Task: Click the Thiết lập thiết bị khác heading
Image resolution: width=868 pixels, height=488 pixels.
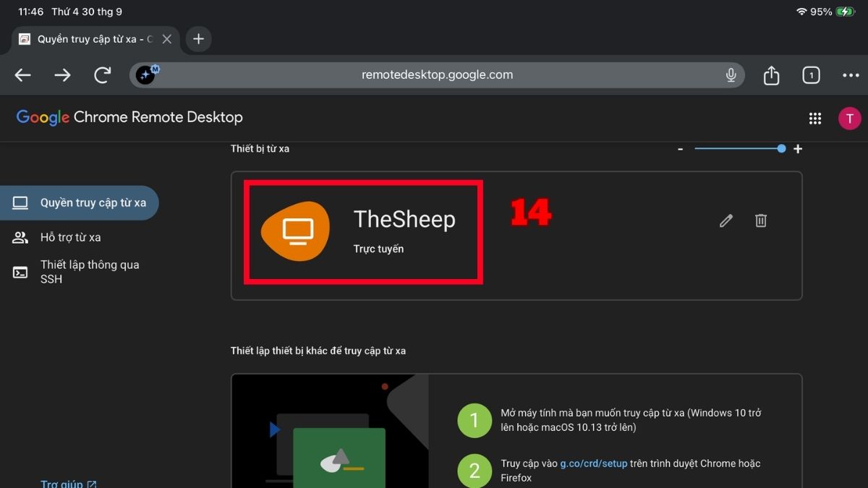Action: click(318, 351)
